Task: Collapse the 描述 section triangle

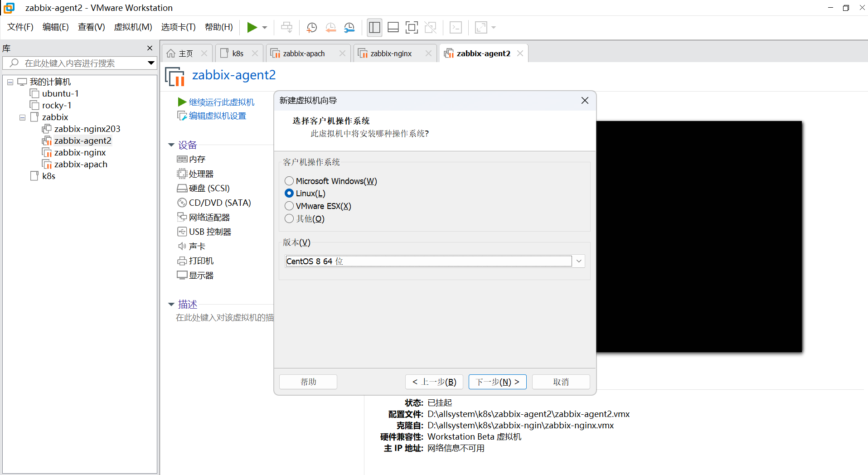Action: point(171,304)
